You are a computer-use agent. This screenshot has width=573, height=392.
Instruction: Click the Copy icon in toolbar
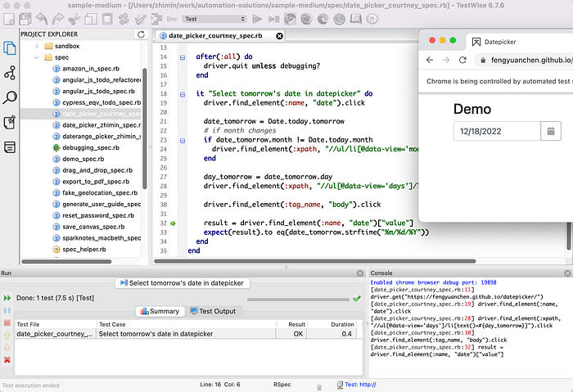coord(91,19)
